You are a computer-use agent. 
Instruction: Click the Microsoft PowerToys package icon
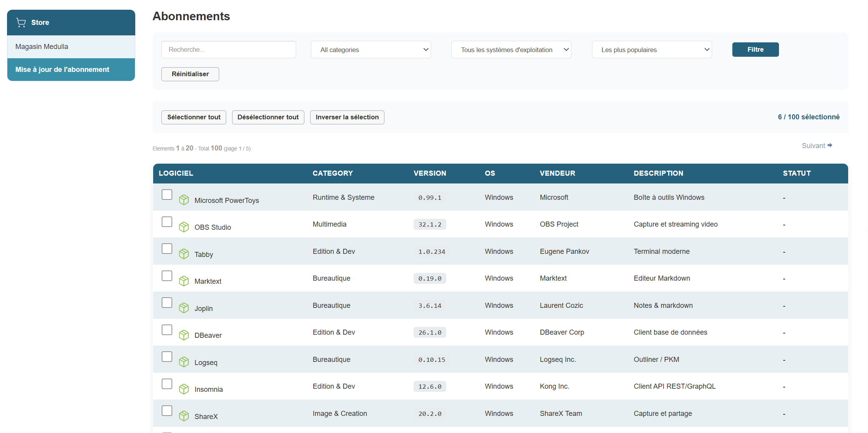coord(184,200)
